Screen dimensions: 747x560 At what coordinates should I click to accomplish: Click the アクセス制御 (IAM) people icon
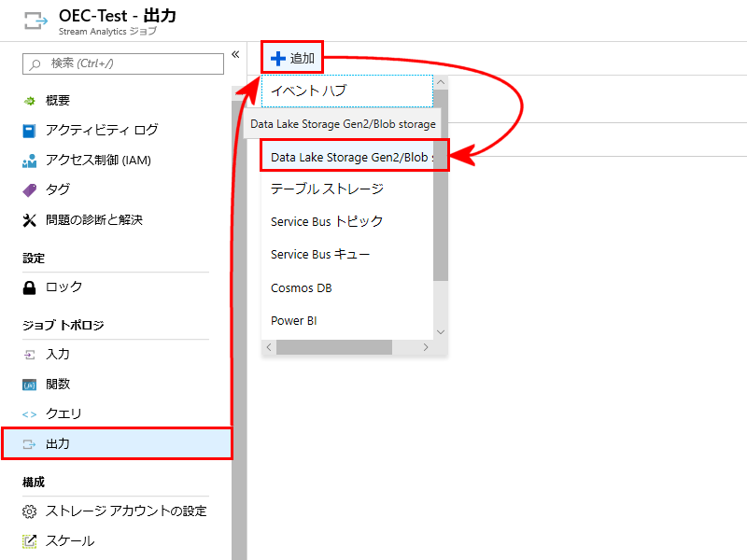tap(30, 161)
